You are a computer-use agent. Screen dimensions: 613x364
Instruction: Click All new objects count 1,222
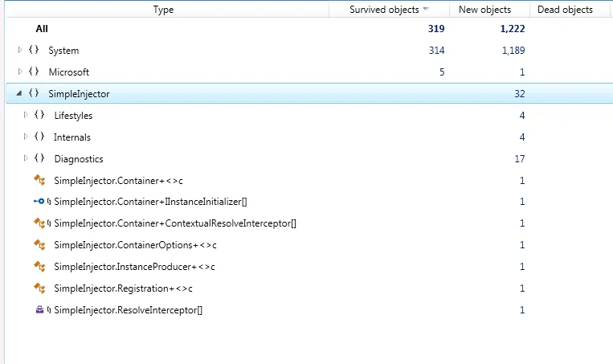tap(513, 29)
